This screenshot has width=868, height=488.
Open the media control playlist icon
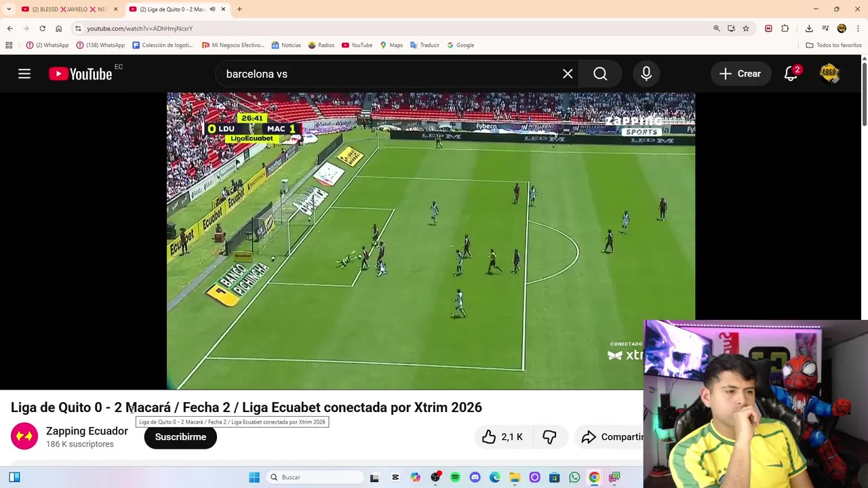825,28
